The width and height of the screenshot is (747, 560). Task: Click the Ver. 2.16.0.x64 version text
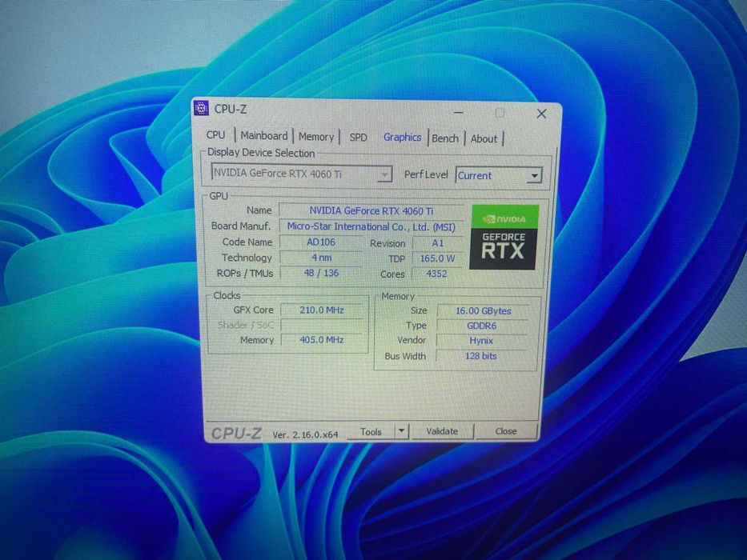pos(305,434)
